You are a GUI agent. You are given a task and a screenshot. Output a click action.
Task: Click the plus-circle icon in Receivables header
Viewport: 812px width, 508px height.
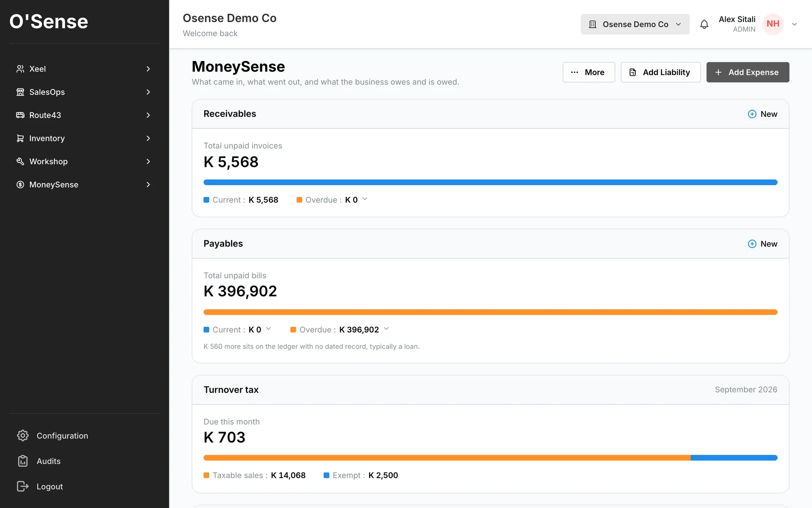point(752,114)
